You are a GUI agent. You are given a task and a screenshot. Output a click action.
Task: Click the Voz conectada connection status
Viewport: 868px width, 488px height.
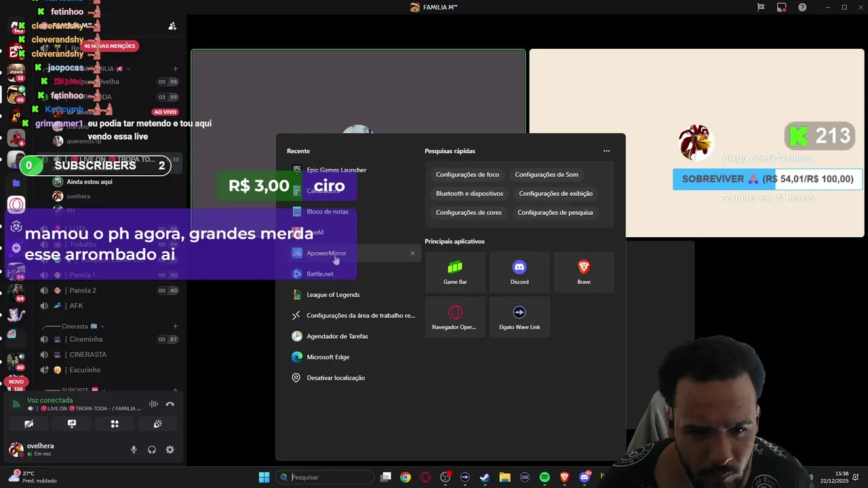pyautogui.click(x=50, y=400)
